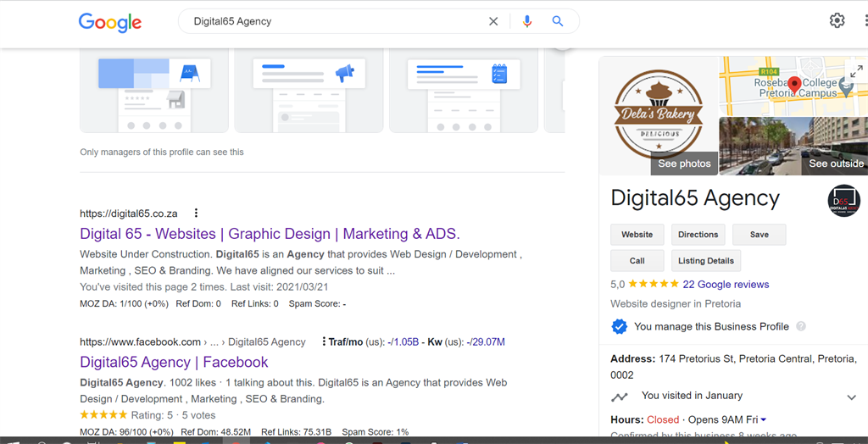Click the Call button
Image resolution: width=868 pixels, height=444 pixels.
pyautogui.click(x=637, y=261)
